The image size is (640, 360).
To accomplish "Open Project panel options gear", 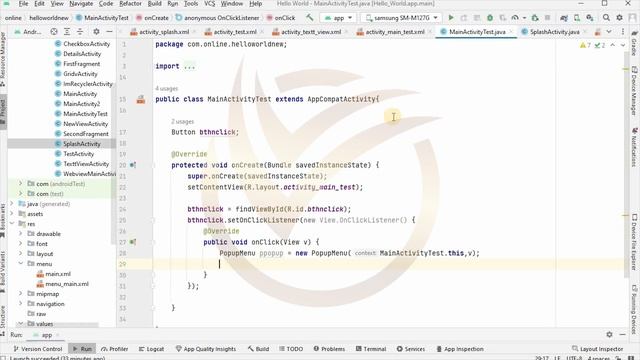I will (96, 31).
